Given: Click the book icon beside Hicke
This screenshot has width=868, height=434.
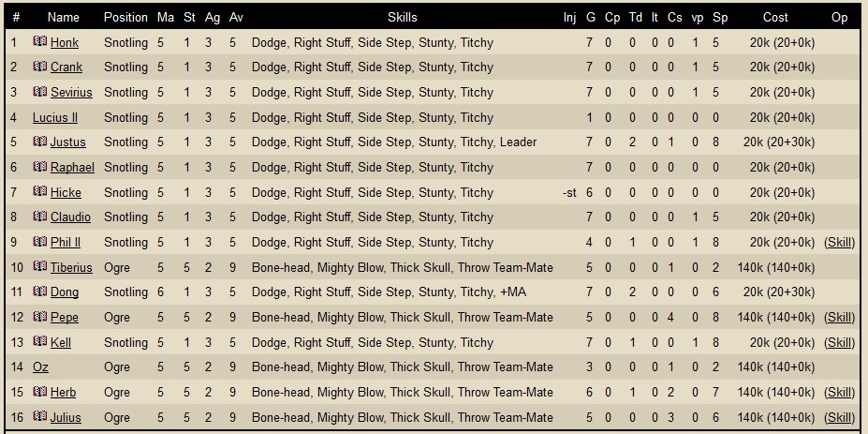Looking at the screenshot, I should coord(40,191).
